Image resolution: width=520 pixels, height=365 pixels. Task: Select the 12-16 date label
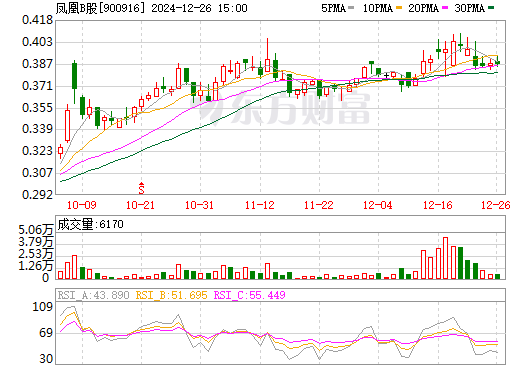tap(438, 205)
